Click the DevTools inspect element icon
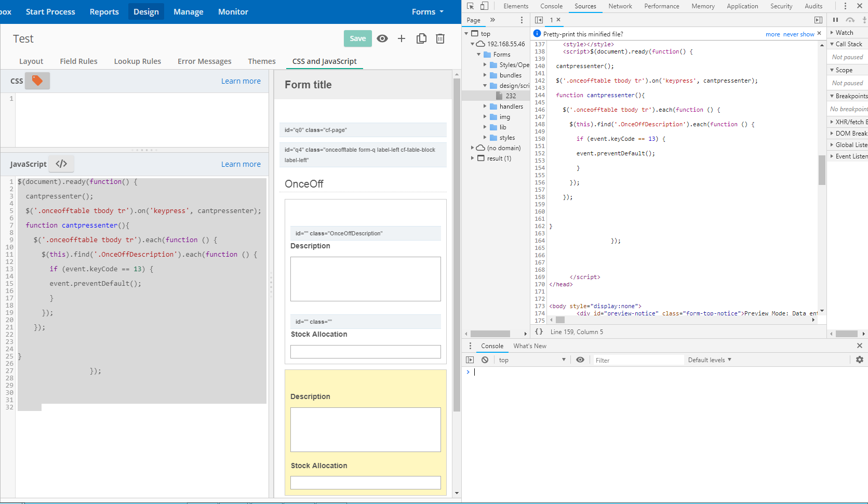This screenshot has width=868, height=504. (x=470, y=6)
